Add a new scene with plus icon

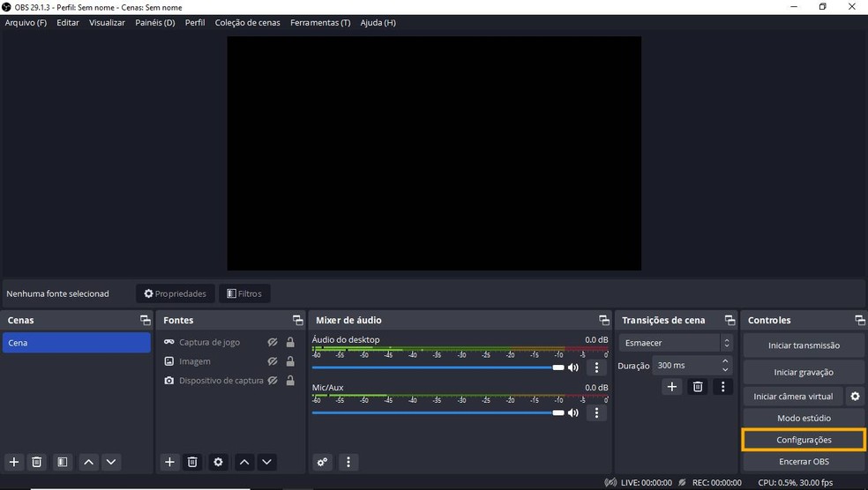click(14, 462)
